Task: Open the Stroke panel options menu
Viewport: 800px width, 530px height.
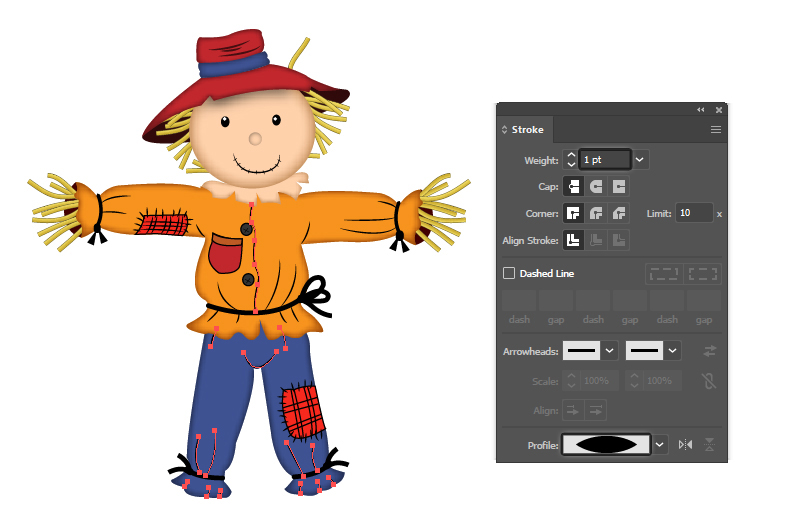Action: coord(716,130)
